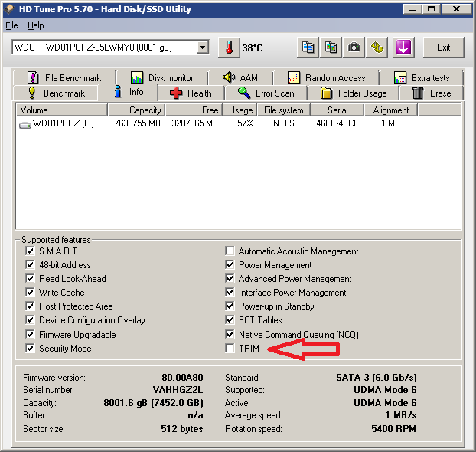
Task: Copy screenshot to clipboard icon
Action: pos(331,47)
